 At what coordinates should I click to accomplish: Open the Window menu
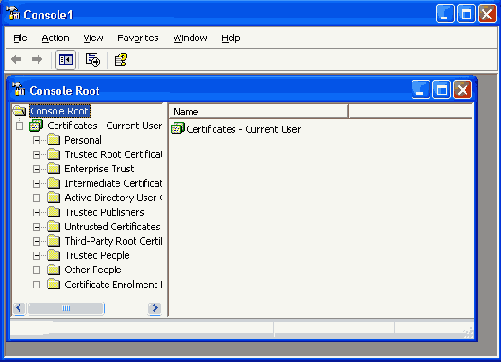click(x=190, y=38)
